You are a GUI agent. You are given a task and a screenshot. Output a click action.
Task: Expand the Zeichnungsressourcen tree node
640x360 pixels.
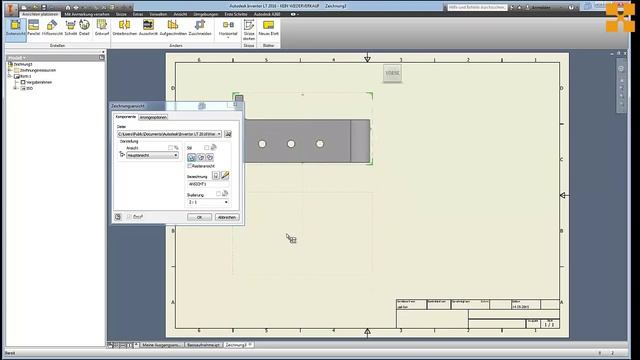pos(10,70)
